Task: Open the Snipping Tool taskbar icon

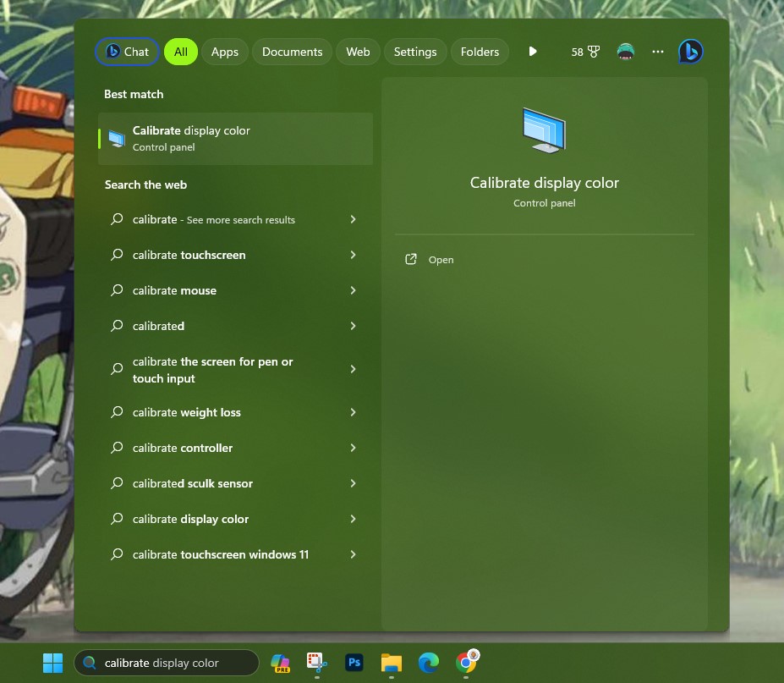Action: click(x=317, y=663)
